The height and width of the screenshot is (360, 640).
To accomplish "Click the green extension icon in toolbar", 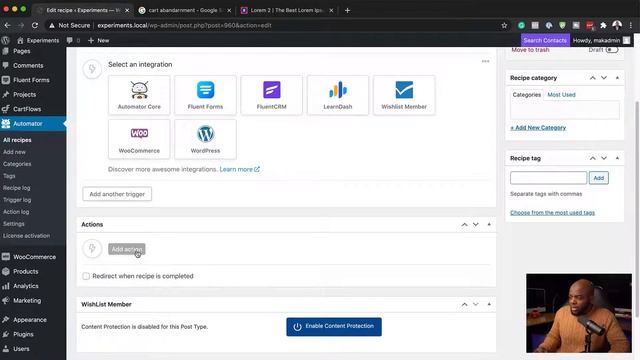I will [521, 25].
